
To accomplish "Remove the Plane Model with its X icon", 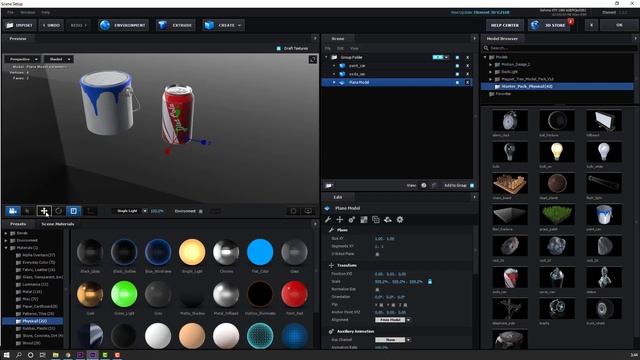I will pos(468,82).
